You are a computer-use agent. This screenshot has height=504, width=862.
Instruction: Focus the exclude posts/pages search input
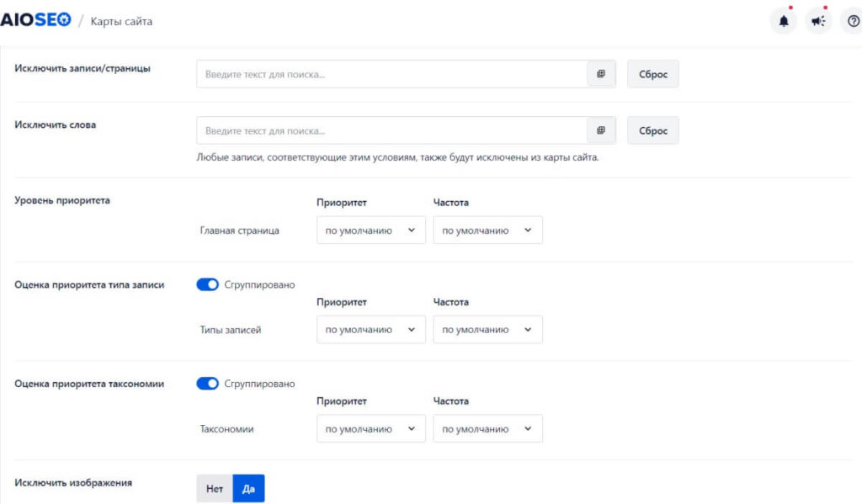[391, 74]
